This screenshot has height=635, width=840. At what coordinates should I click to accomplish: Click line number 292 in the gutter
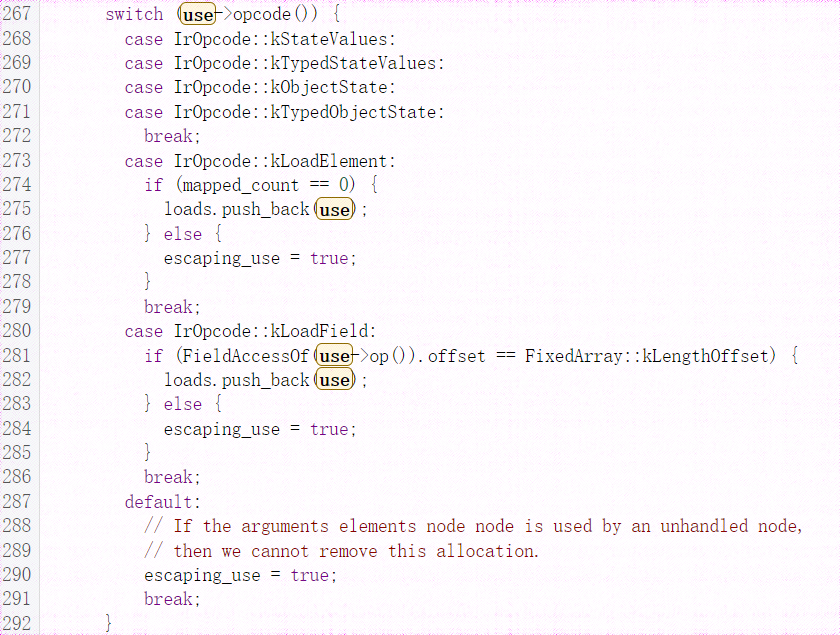click(x=17, y=623)
